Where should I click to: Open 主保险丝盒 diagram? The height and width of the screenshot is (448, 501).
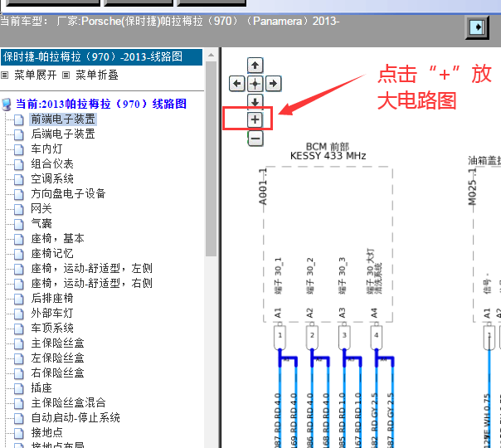[x=57, y=343]
